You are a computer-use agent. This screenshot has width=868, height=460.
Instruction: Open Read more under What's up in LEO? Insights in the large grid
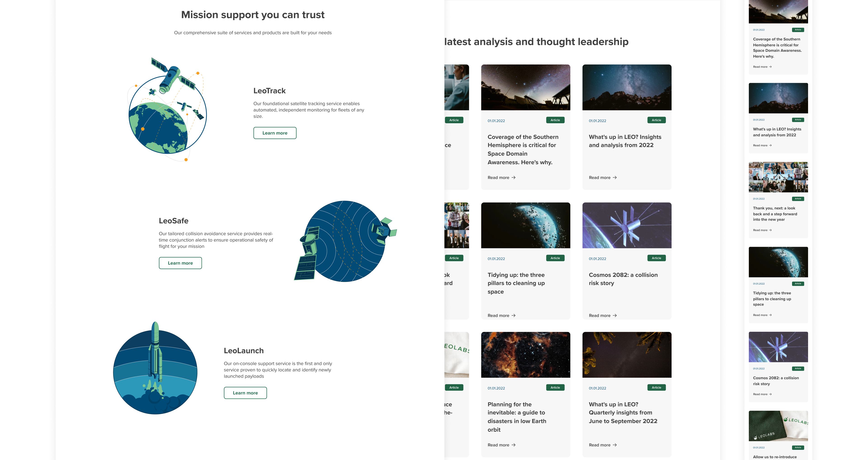[599, 178]
